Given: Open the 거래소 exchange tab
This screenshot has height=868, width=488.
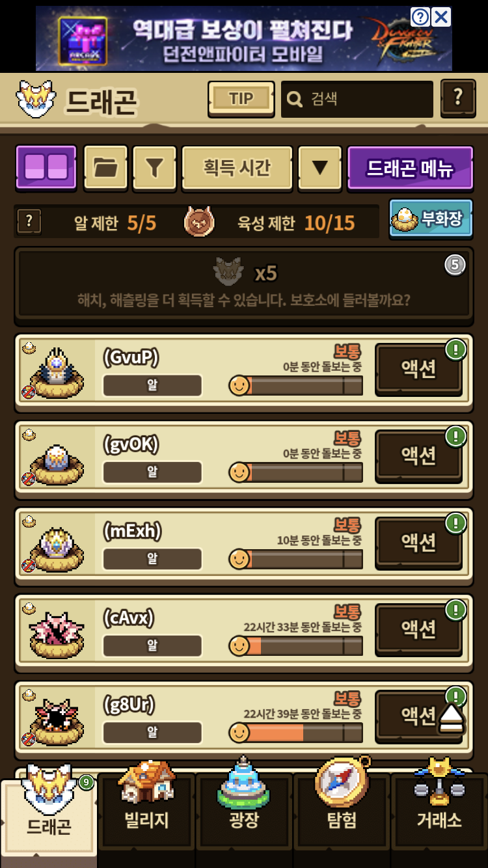Looking at the screenshot, I should pyautogui.click(x=439, y=812).
